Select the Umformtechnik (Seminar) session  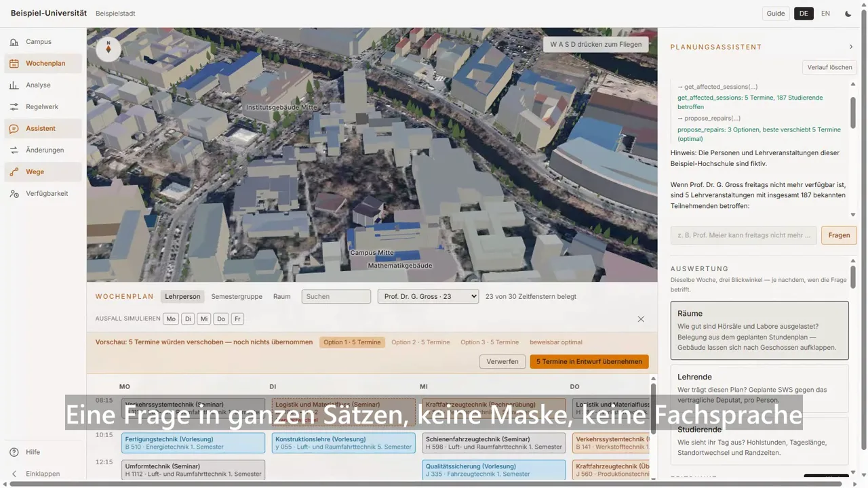pos(193,470)
